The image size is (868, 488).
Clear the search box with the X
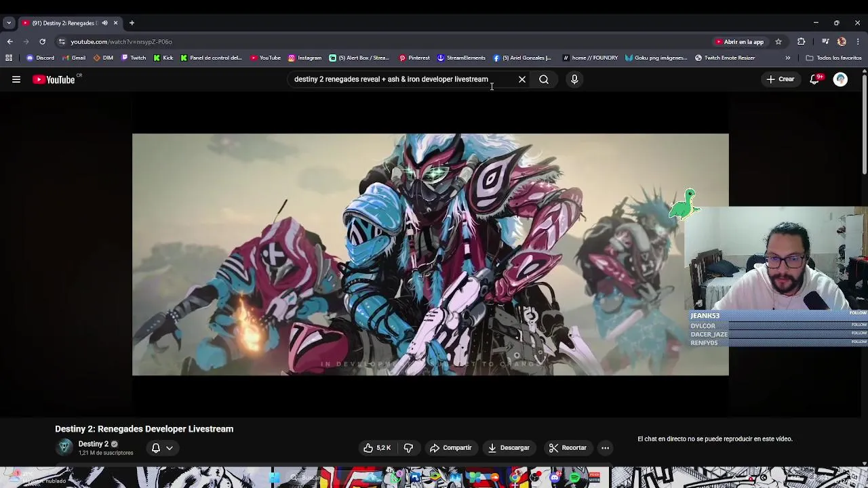coord(522,79)
